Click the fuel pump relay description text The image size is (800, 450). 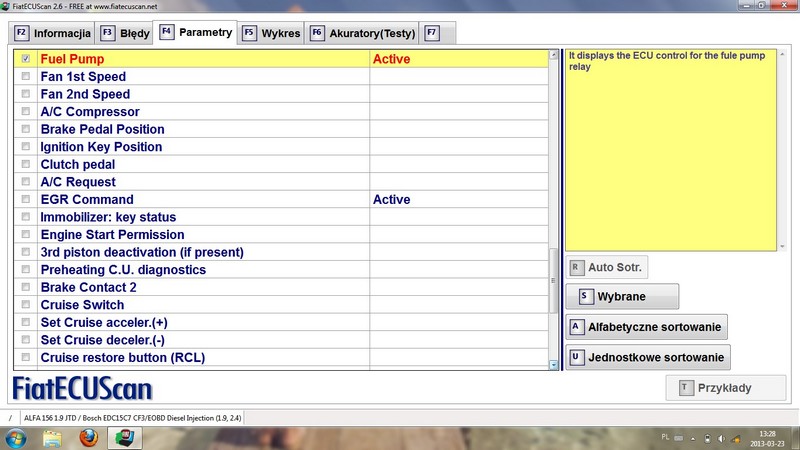coord(666,61)
